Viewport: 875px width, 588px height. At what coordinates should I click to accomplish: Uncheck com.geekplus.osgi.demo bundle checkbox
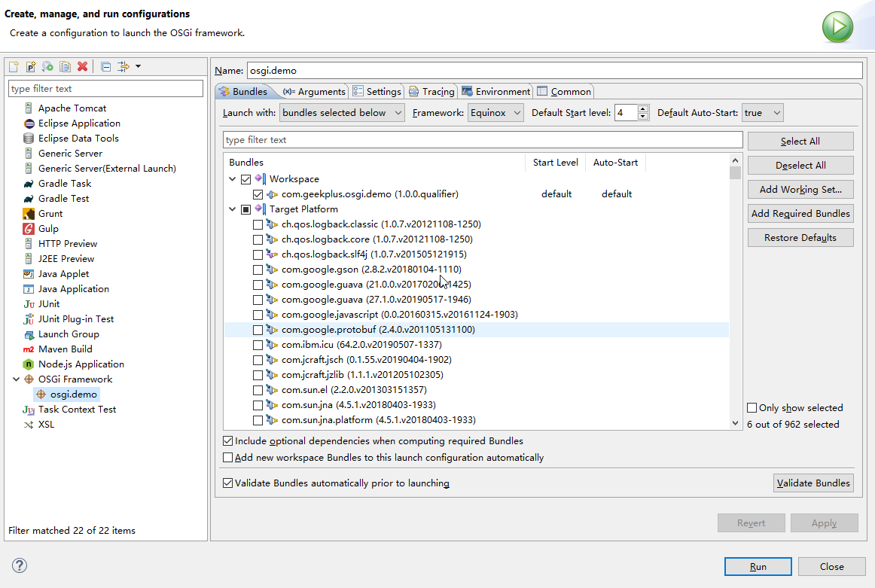258,194
